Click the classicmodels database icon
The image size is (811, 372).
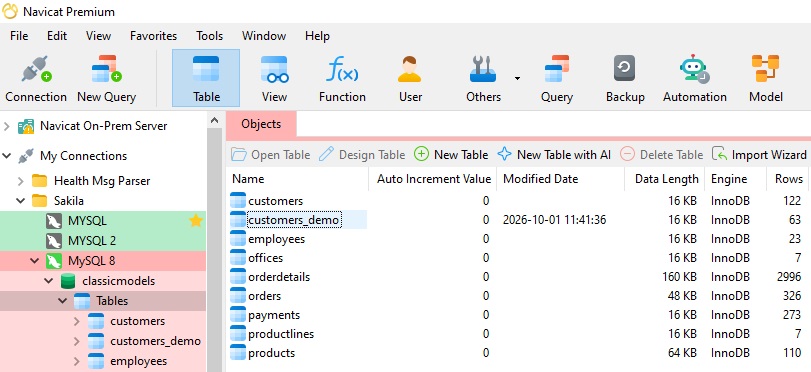(67, 281)
